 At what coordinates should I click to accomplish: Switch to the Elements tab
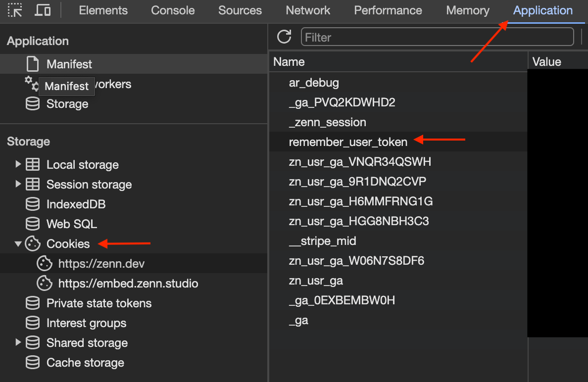coord(103,10)
